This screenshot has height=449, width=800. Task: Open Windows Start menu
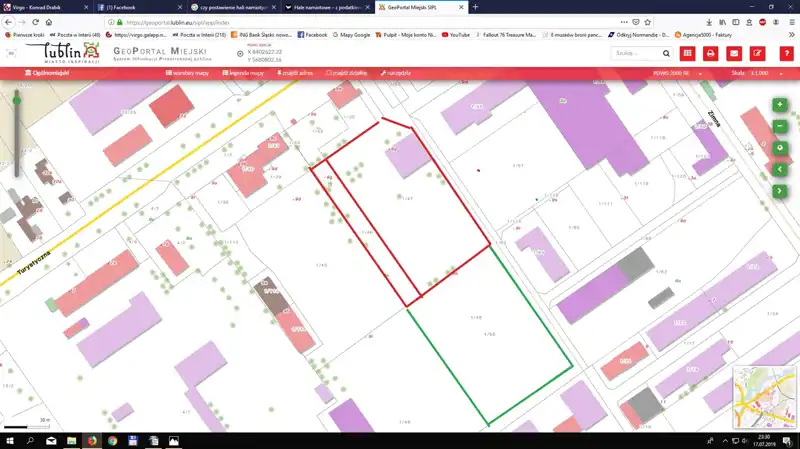coord(10,441)
